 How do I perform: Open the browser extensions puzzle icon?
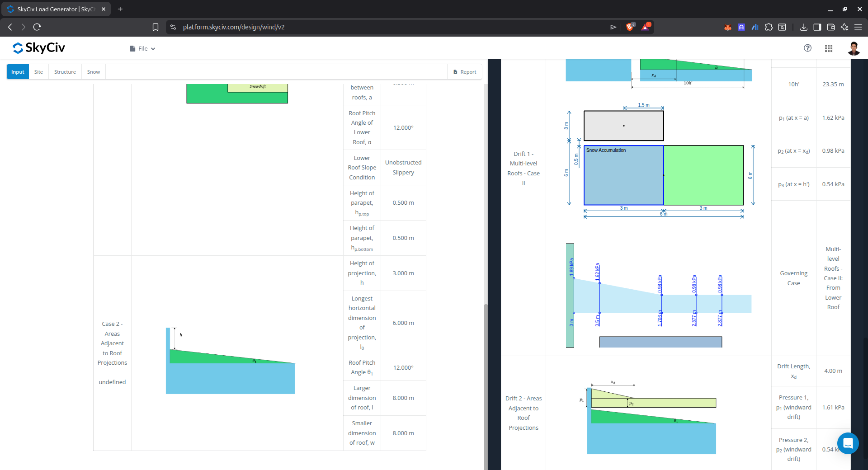[x=769, y=27]
